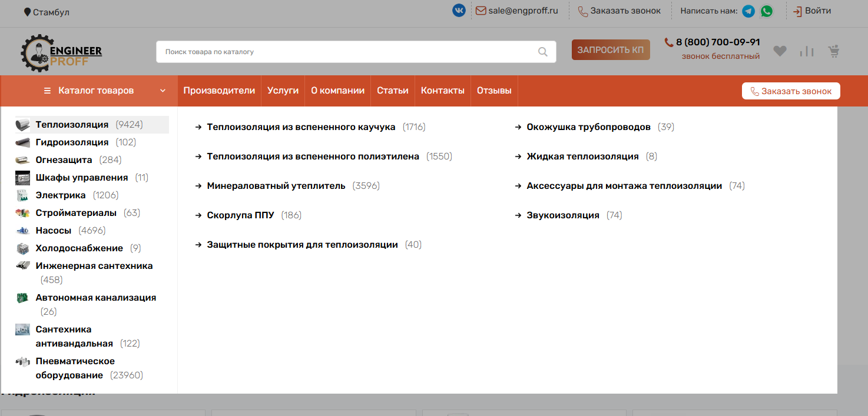Select Электрика category in the sidebar
The image size is (868, 416).
[61, 195]
